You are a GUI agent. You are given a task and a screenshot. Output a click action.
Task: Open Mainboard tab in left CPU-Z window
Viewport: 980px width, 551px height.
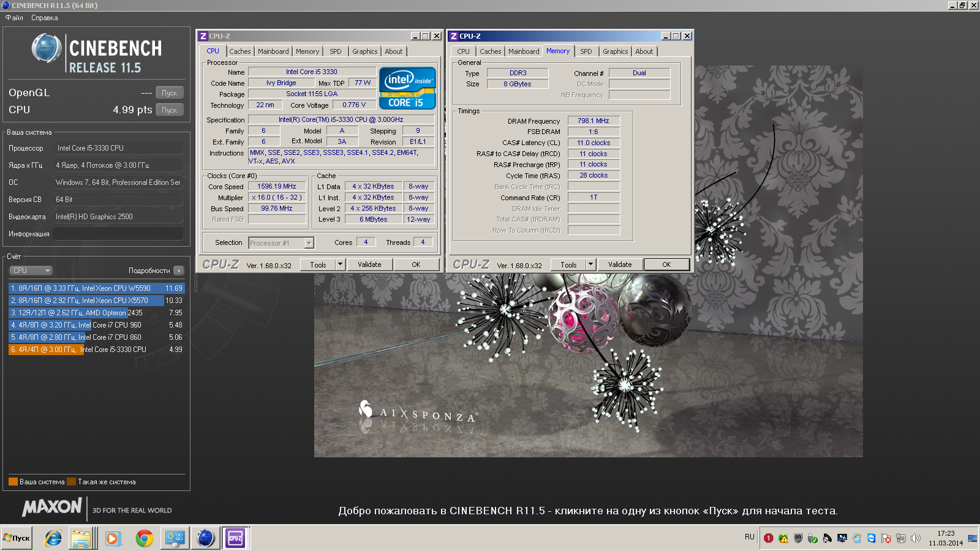click(x=273, y=51)
